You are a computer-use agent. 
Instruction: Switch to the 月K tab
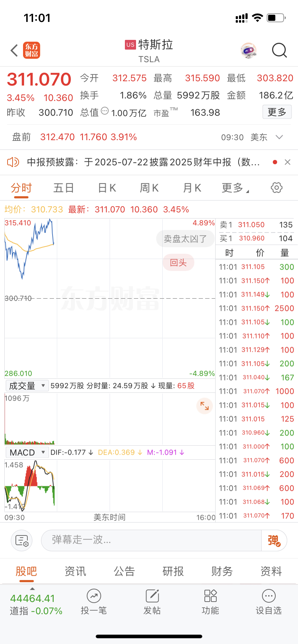click(192, 188)
